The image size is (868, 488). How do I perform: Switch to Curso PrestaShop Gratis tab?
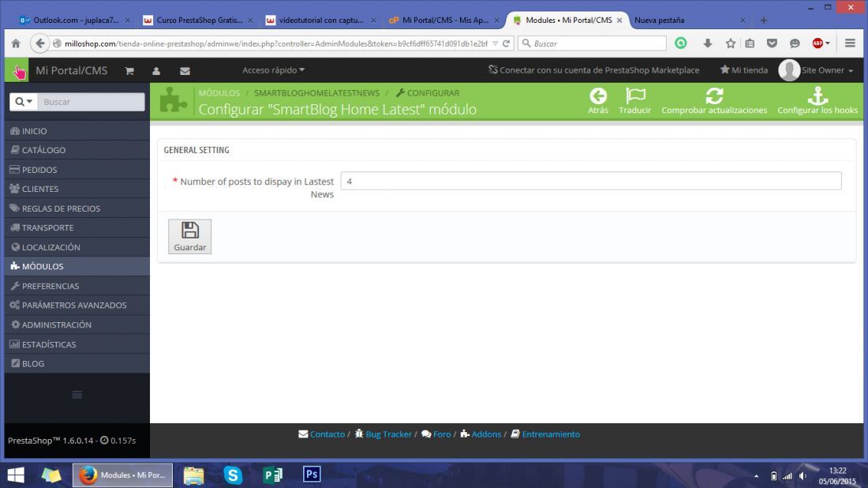pos(198,20)
